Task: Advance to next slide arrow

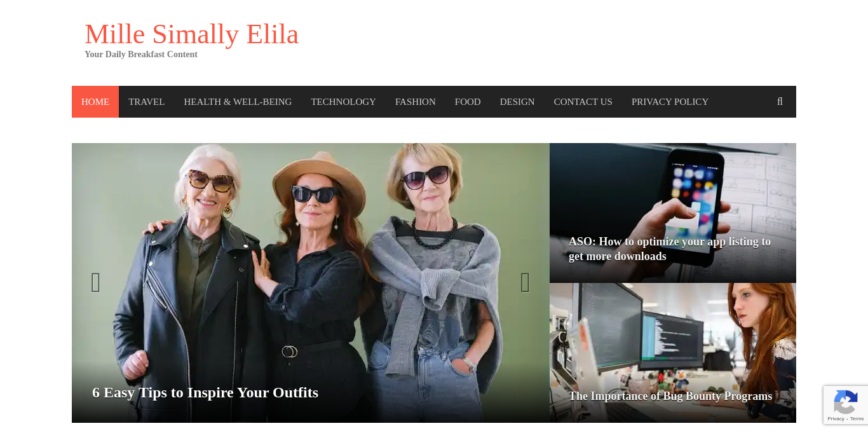Action: click(x=526, y=282)
